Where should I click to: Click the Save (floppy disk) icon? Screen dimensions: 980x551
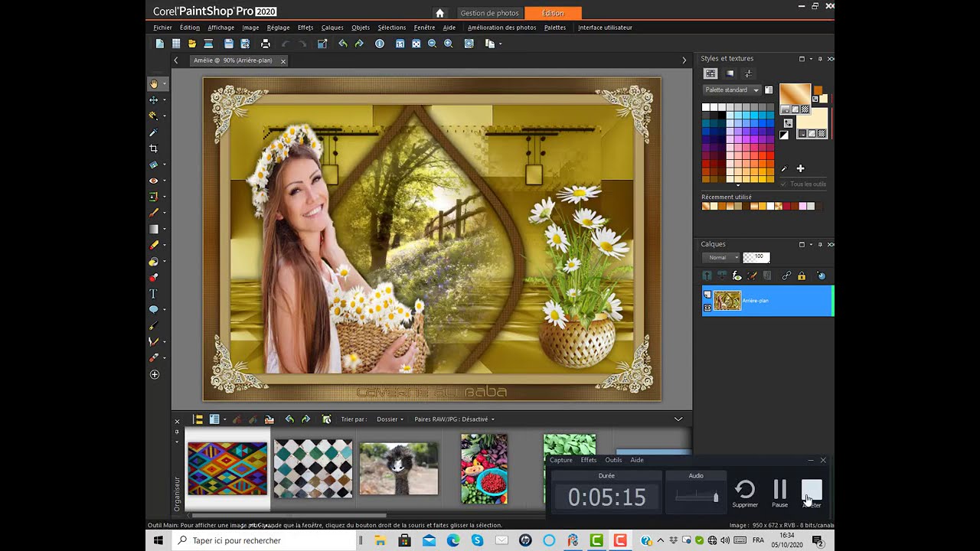(228, 44)
